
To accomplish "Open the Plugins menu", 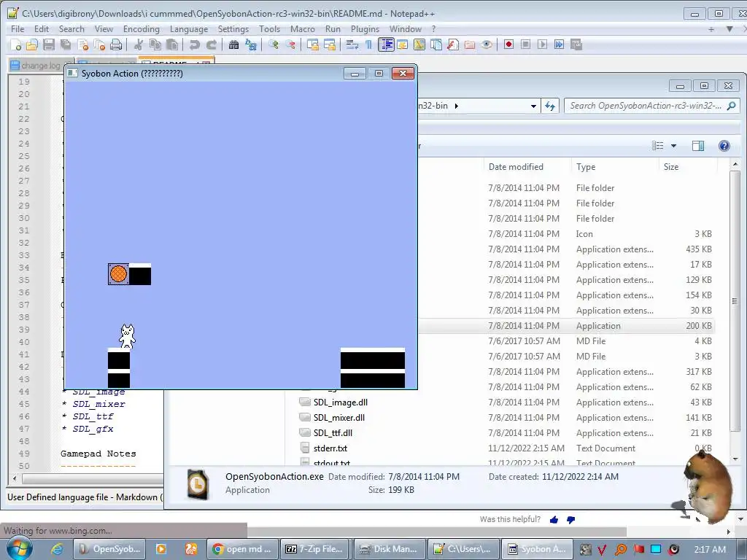I will coord(365,29).
